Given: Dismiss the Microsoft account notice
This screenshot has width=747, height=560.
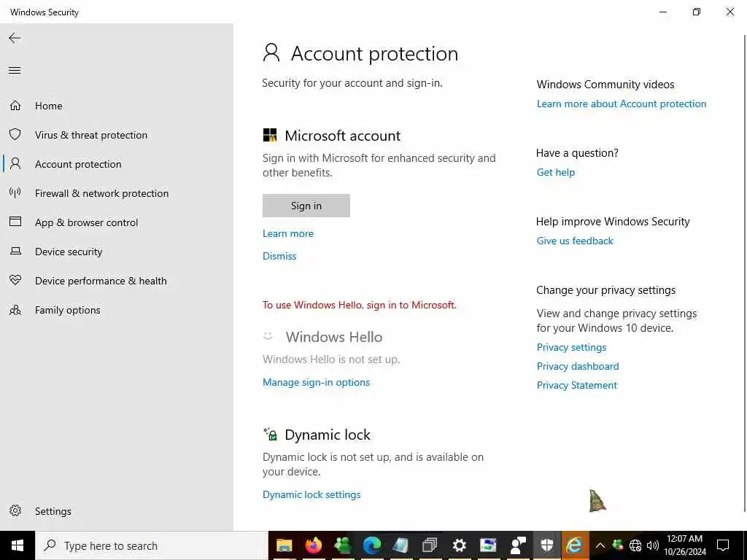Looking at the screenshot, I should pos(279,256).
